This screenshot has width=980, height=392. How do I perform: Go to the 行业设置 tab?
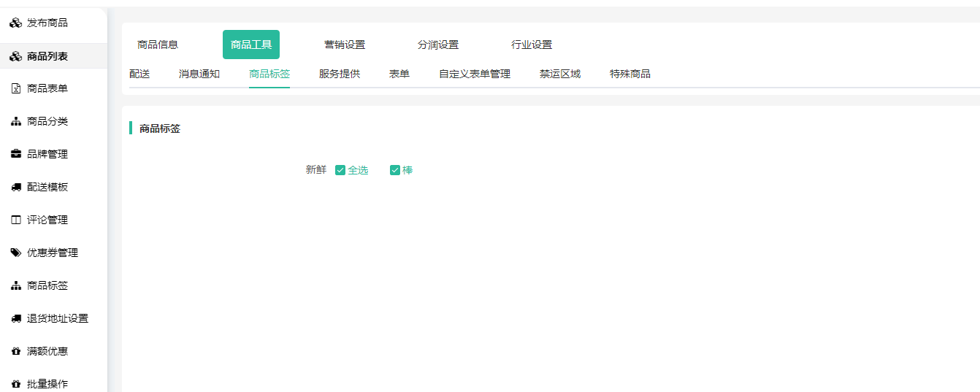pos(532,45)
